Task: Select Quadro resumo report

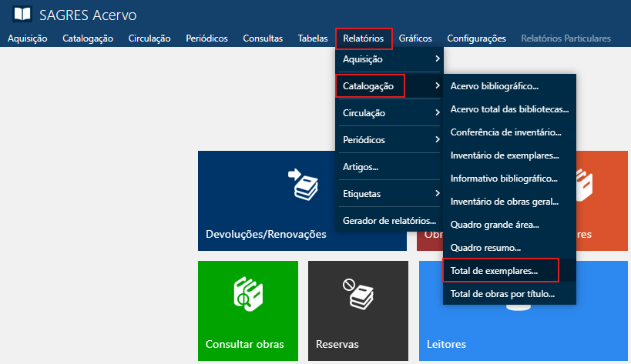Action: [485, 248]
